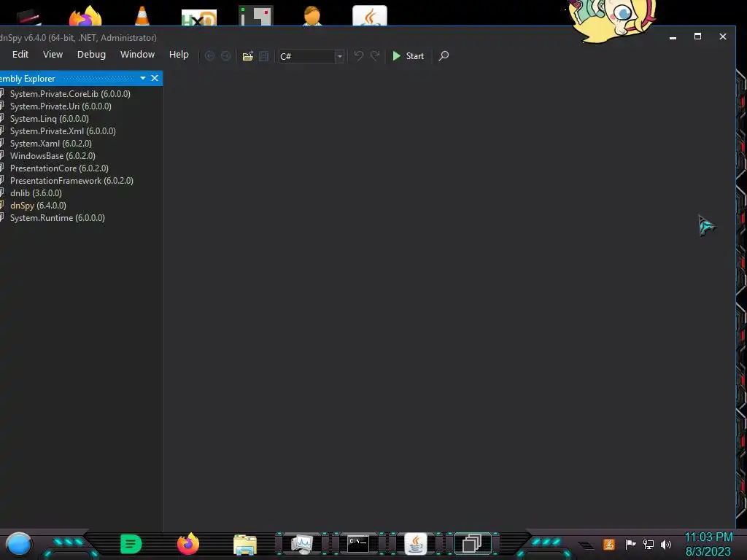Select System.Private.Uri (6.0.0.0) assembly

[x=61, y=106]
